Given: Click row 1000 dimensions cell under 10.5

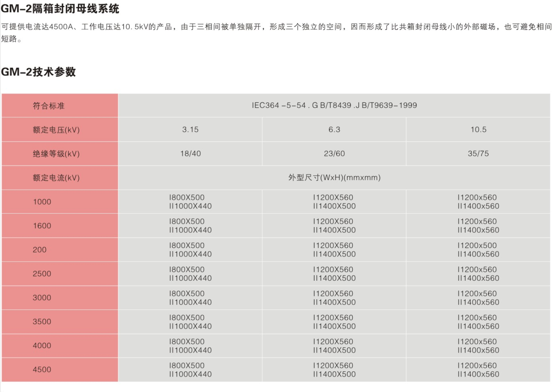Looking at the screenshot, I should (x=478, y=202).
